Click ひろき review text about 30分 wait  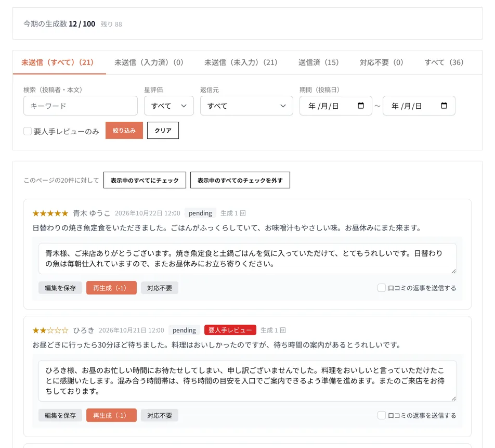point(217,344)
